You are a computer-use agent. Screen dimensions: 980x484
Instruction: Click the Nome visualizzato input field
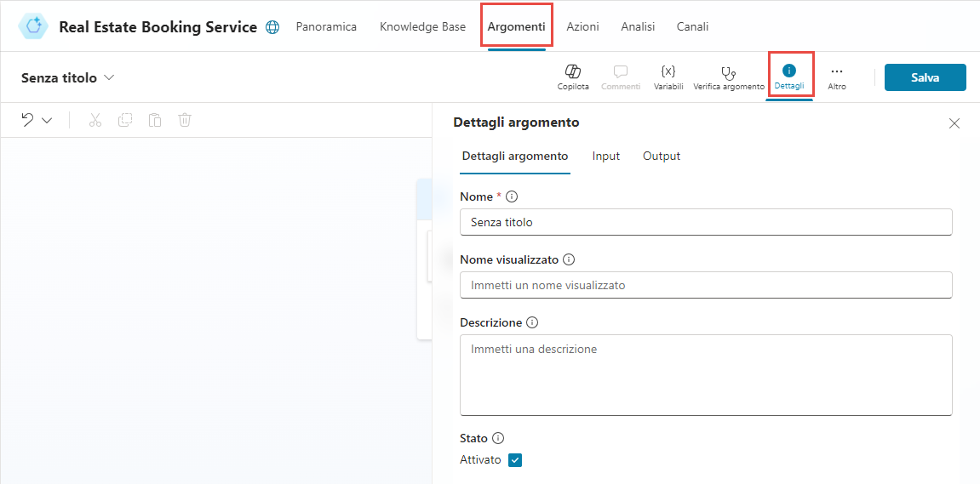coord(706,285)
